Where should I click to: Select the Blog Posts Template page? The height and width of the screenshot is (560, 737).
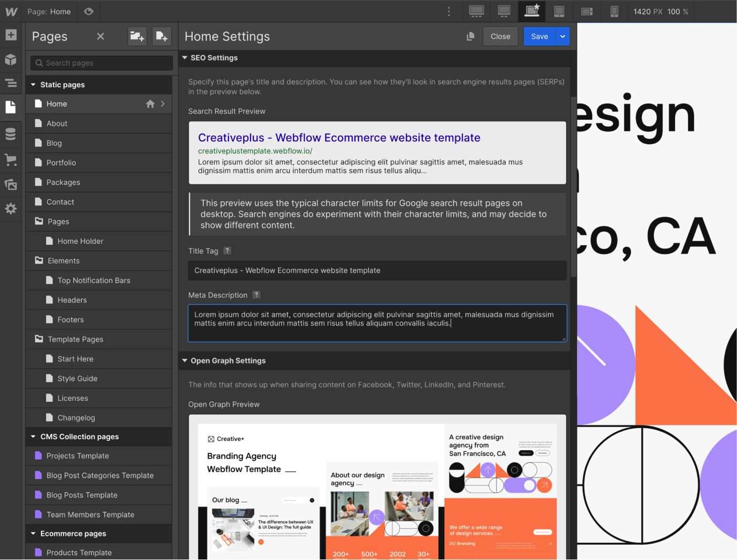[99, 495]
